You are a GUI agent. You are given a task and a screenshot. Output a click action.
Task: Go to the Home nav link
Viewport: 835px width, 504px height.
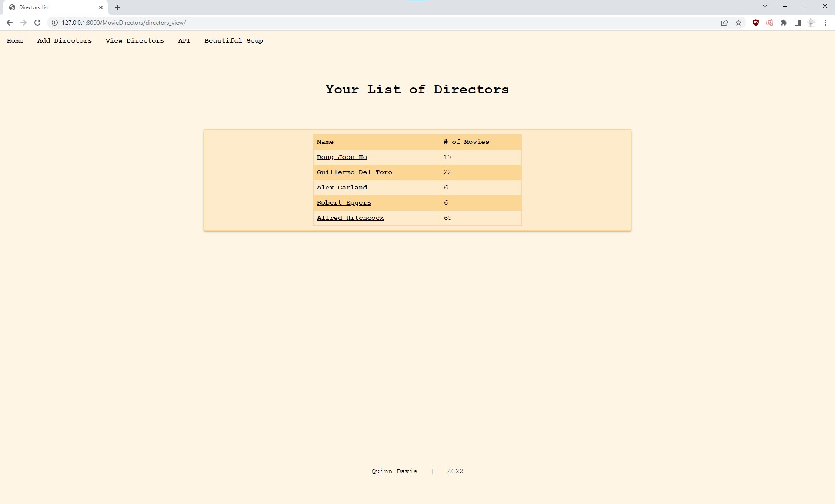coord(15,41)
